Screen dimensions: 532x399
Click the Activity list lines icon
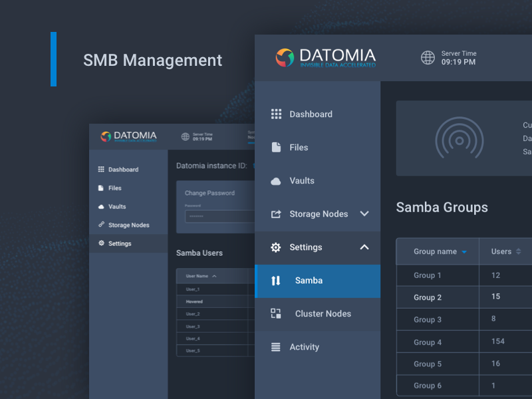coord(276,347)
